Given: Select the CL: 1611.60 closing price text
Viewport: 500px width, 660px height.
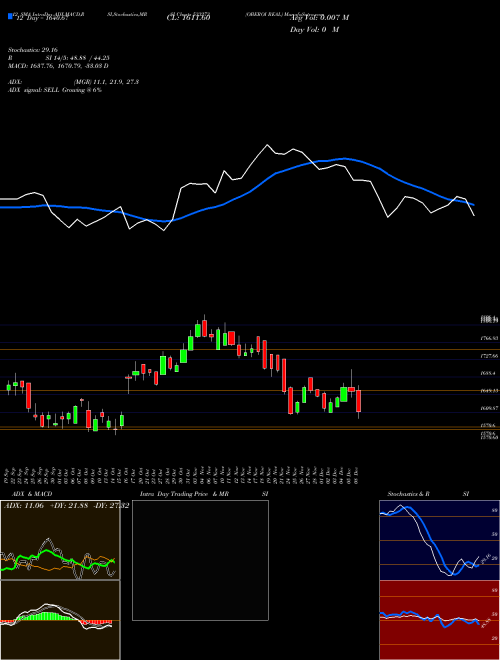Looking at the screenshot, I should (x=188, y=17).
